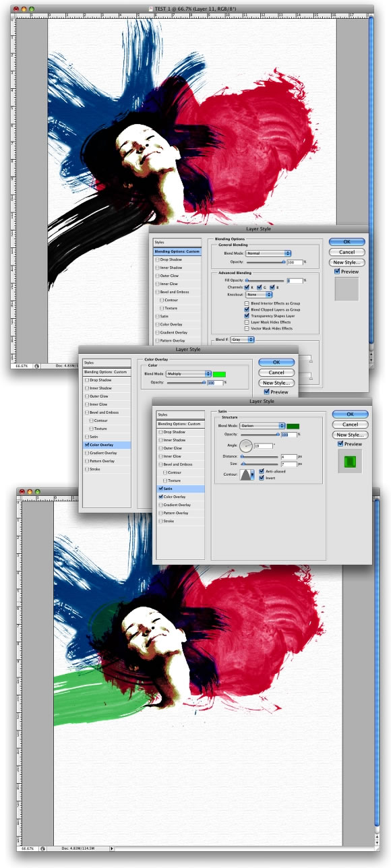Screen dimensions: 391x868
Task: Uncheck the Invert checkbox in Satin
Action: click(261, 478)
